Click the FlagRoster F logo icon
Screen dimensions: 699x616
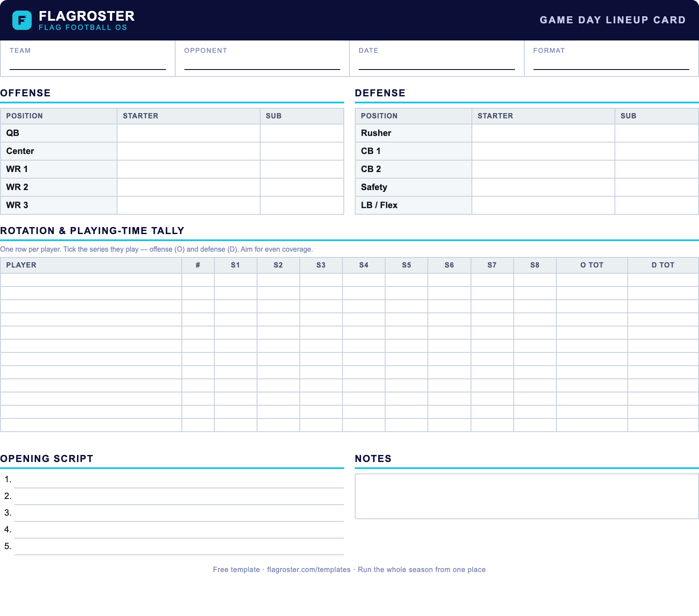[22, 20]
